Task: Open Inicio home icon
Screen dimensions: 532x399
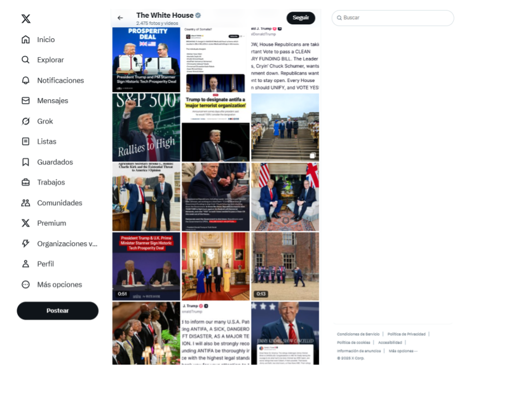Action: pos(25,40)
